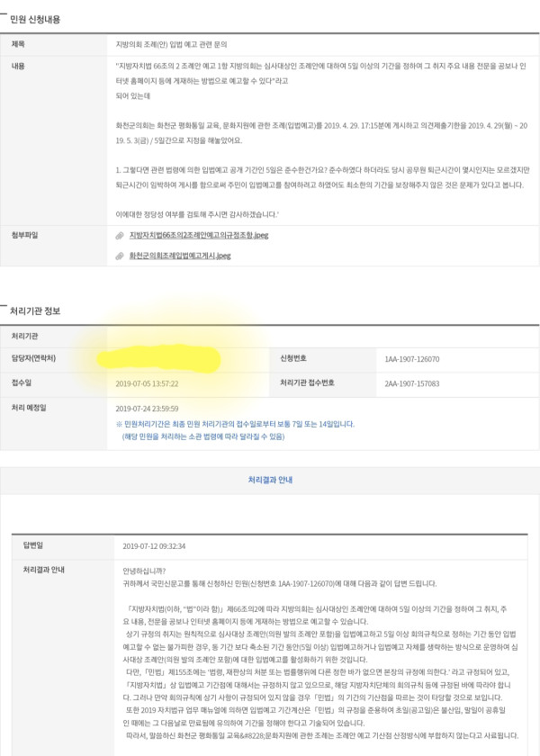Screen dimensions: 540x756
Task: Click the 처리기관 정보 section heading
Action: pyautogui.click(x=35, y=311)
